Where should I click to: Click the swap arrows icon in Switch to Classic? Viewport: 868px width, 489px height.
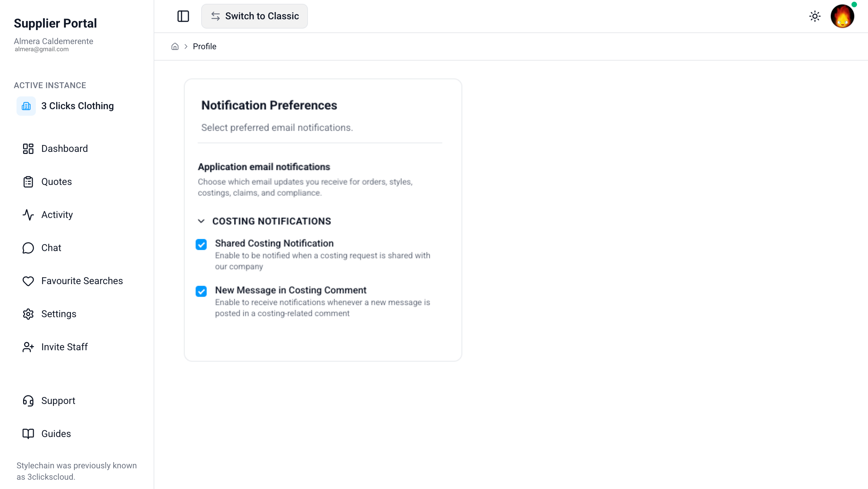point(216,16)
